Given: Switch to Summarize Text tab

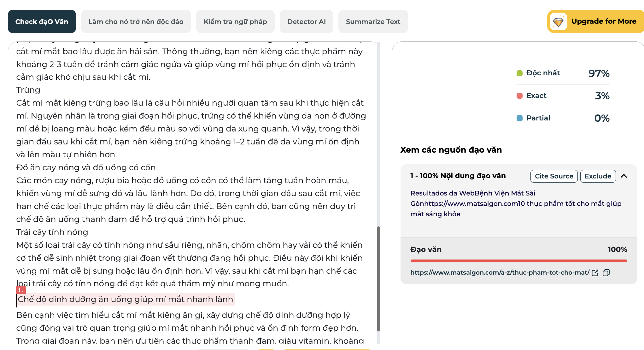Looking at the screenshot, I should 373,22.
